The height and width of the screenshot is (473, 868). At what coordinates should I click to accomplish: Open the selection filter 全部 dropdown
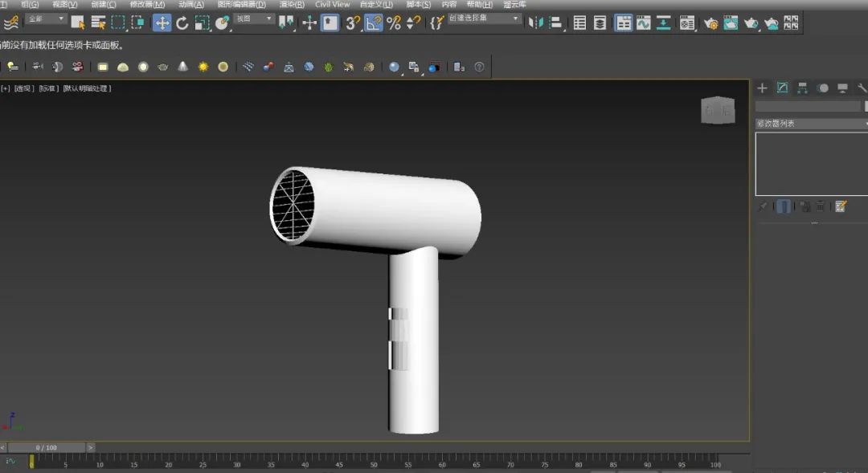tap(47, 18)
